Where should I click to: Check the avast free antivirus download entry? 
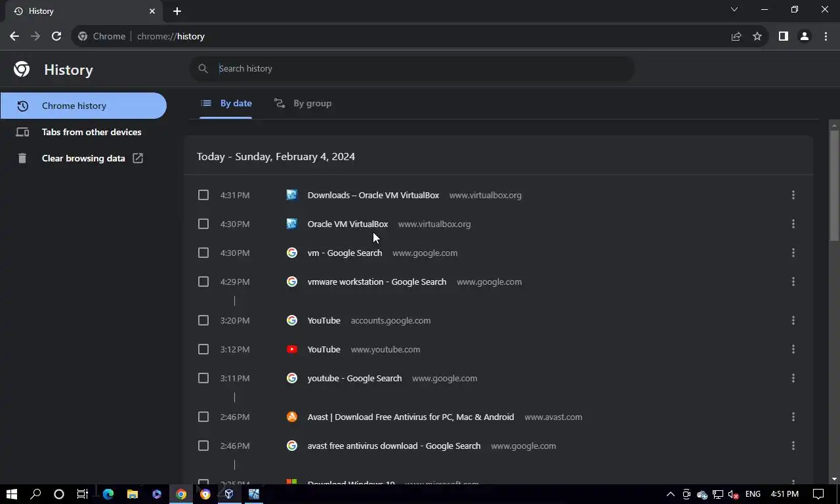[x=203, y=446]
